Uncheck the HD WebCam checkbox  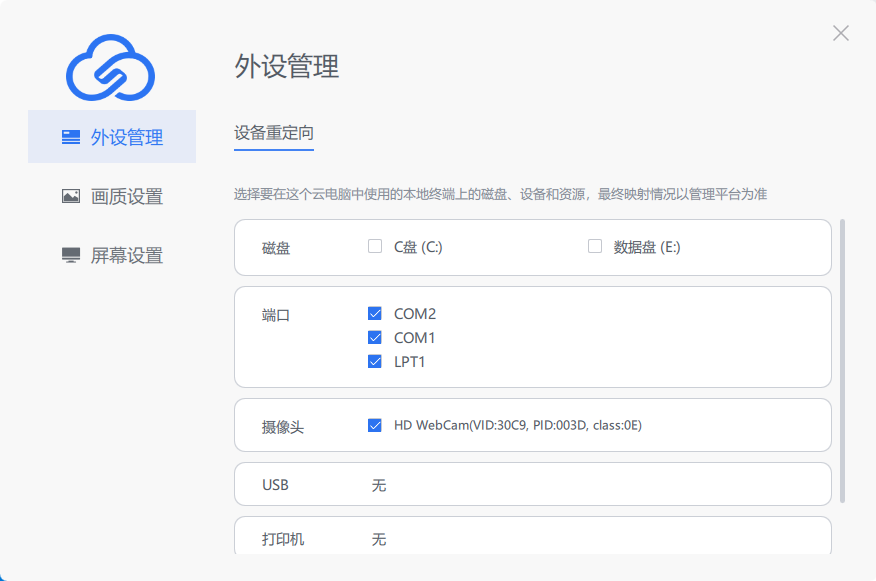[x=375, y=425]
